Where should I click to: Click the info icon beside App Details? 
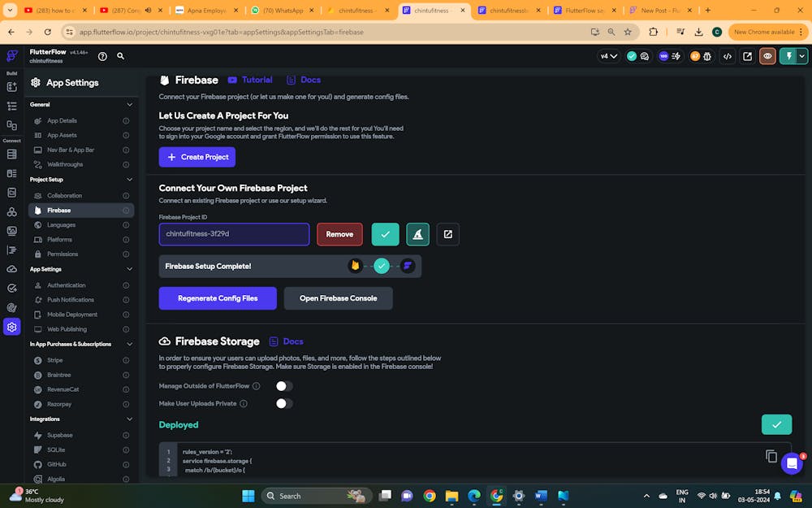126,121
